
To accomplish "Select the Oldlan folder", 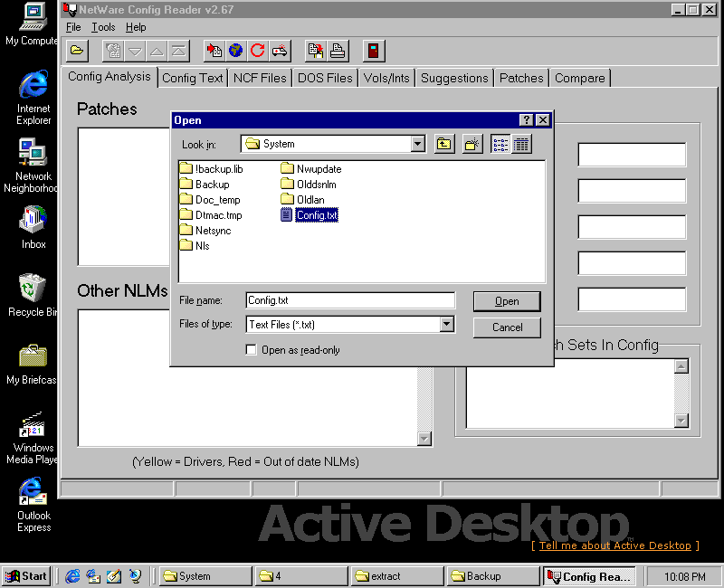I will tap(303, 200).
